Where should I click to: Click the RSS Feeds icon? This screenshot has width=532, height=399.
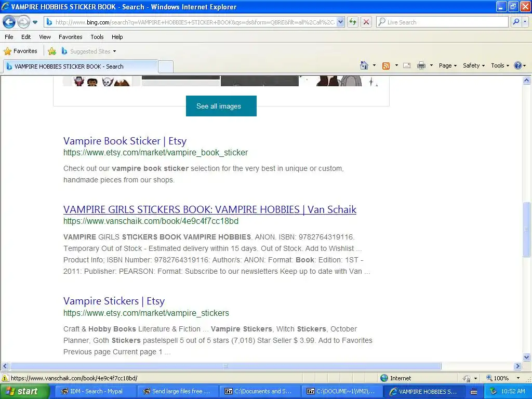pyautogui.click(x=386, y=66)
